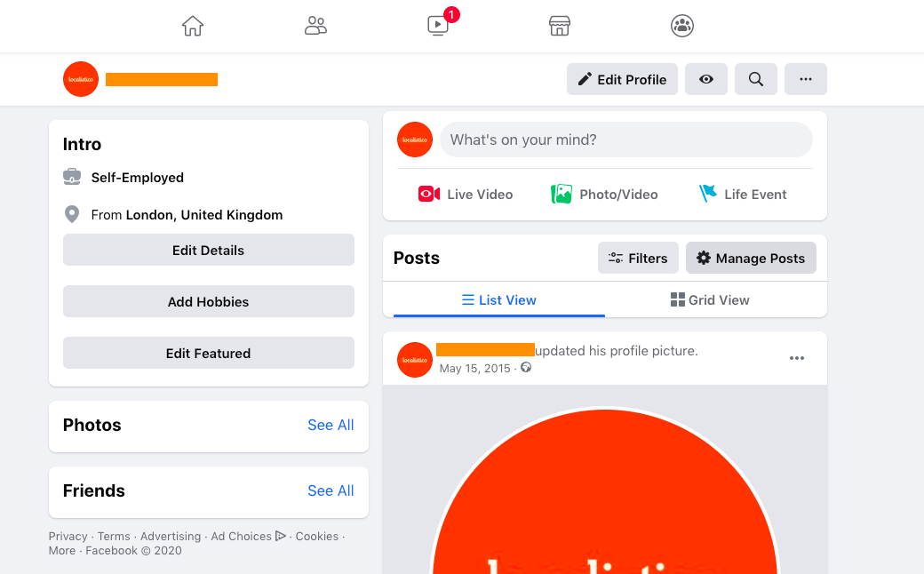Create a Life Event post
924x574 pixels.
coord(743,194)
